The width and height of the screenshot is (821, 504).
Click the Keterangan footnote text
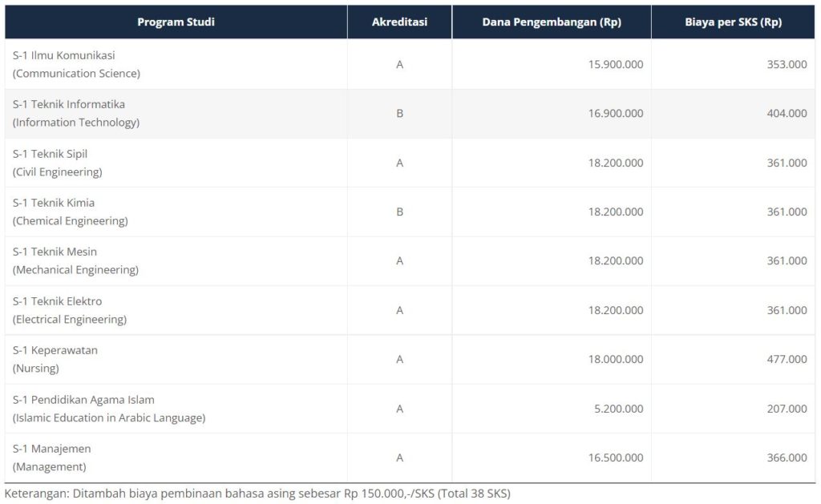pos(257,494)
